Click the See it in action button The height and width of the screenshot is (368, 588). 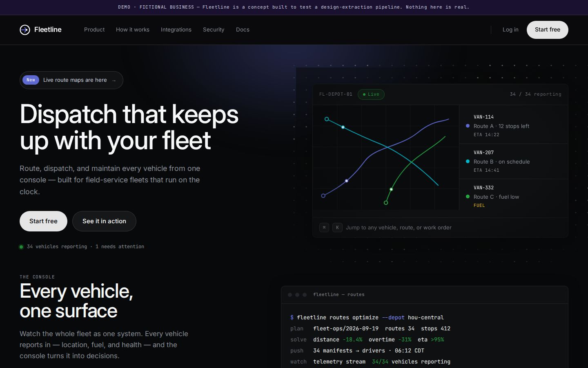pos(104,221)
